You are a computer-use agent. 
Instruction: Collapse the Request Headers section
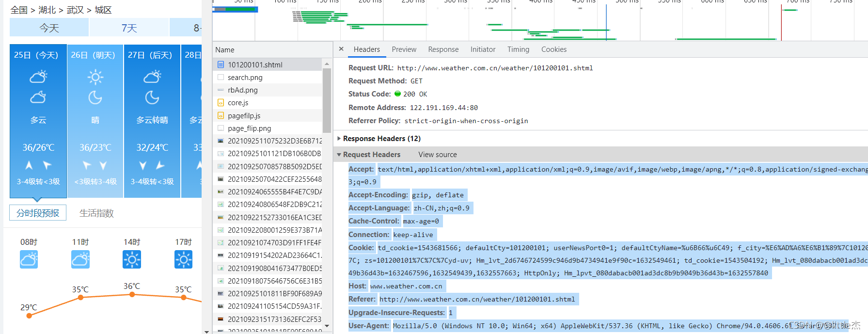pos(369,155)
